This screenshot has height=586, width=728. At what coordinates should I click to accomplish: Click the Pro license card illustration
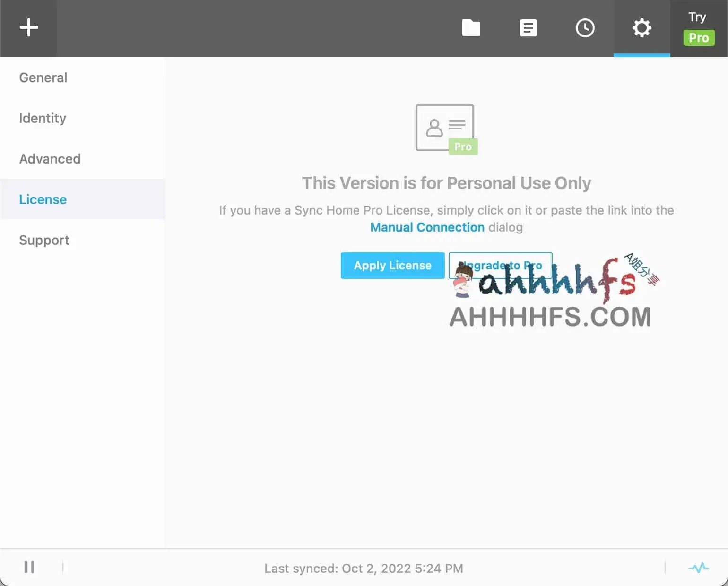(x=446, y=129)
